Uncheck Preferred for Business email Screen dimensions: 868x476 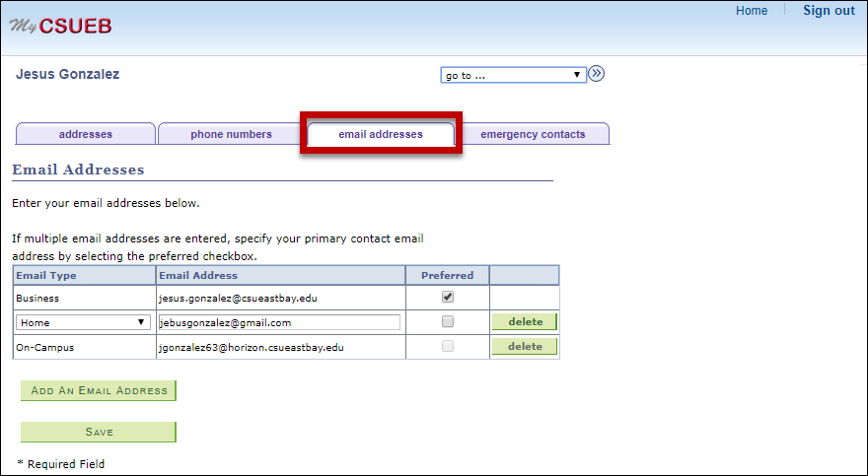[x=447, y=297]
